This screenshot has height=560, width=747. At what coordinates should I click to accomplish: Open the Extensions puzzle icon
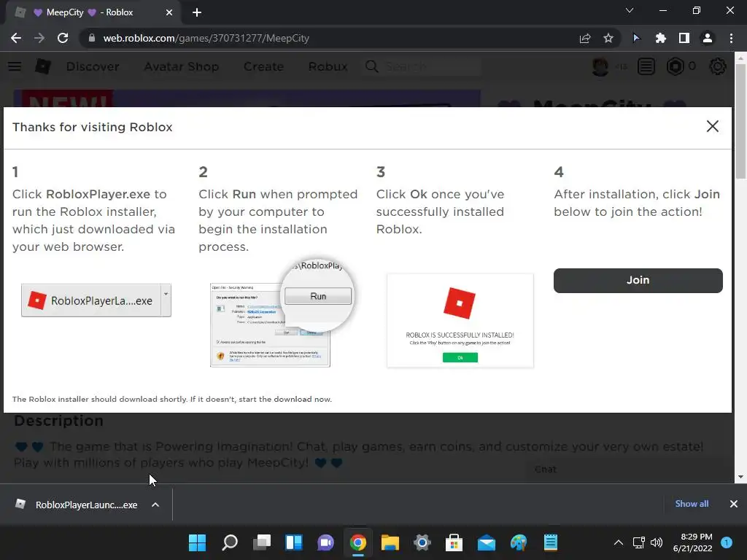pyautogui.click(x=660, y=38)
